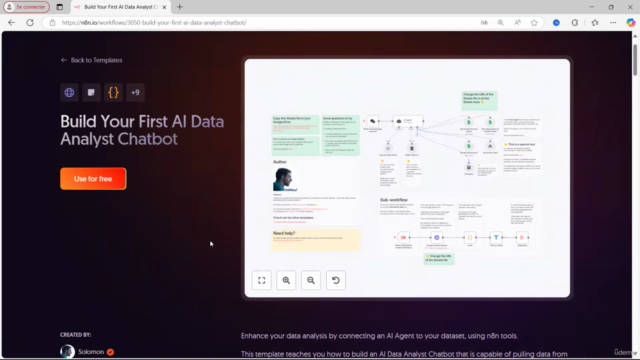
Task: Click the blue circular extension icon
Action: pyautogui.click(x=556, y=23)
